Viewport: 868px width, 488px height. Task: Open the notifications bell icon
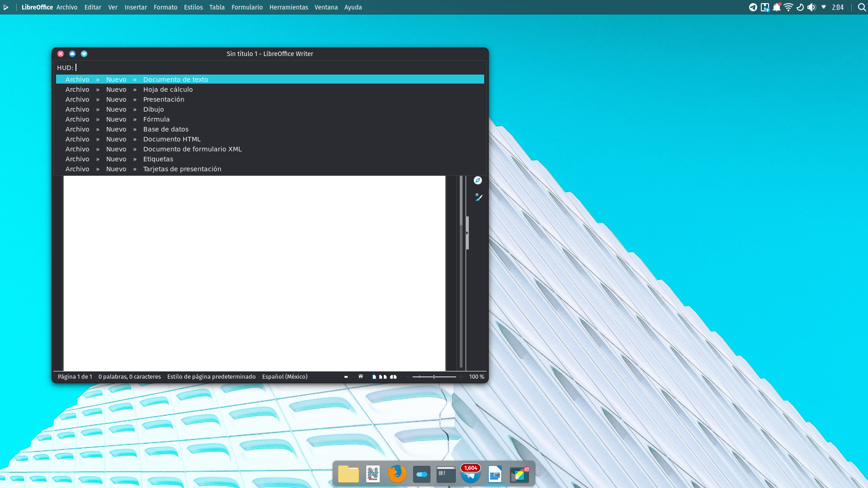(777, 7)
